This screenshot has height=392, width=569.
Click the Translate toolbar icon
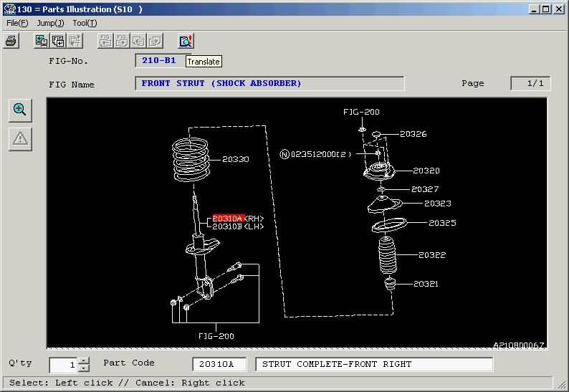click(x=186, y=41)
